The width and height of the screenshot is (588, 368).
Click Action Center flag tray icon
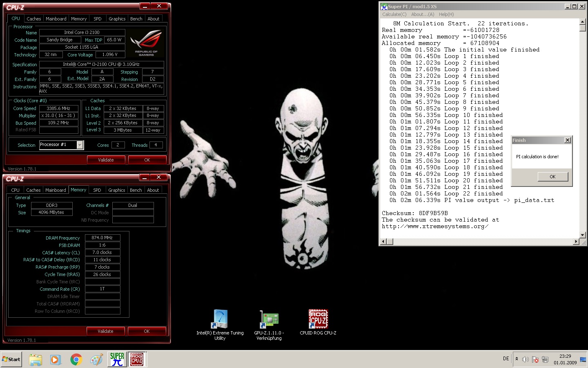click(x=535, y=359)
